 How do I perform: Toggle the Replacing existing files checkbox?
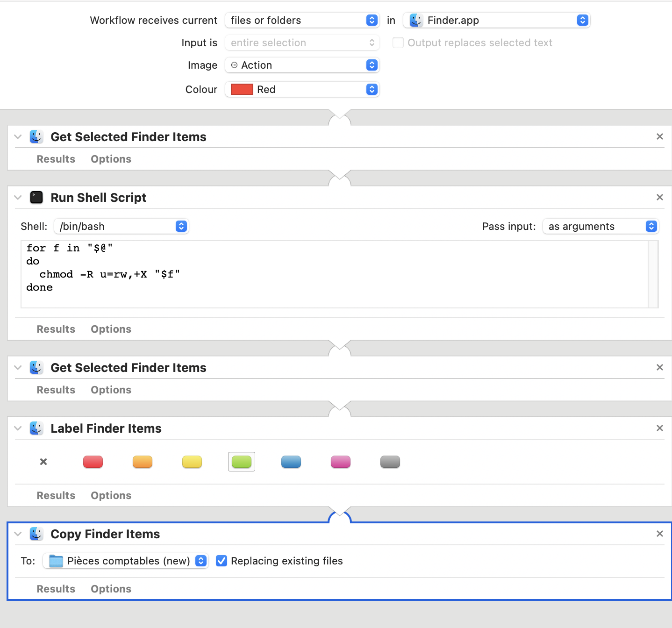222,561
